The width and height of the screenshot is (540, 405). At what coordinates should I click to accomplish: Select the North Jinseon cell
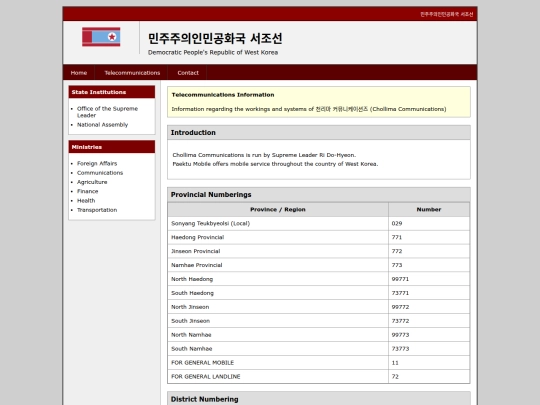[278, 307]
